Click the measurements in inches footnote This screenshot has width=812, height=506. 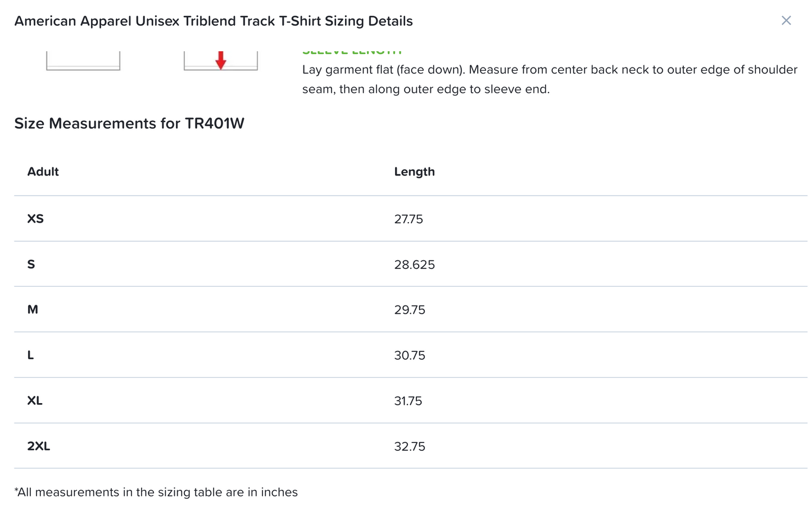[157, 492]
